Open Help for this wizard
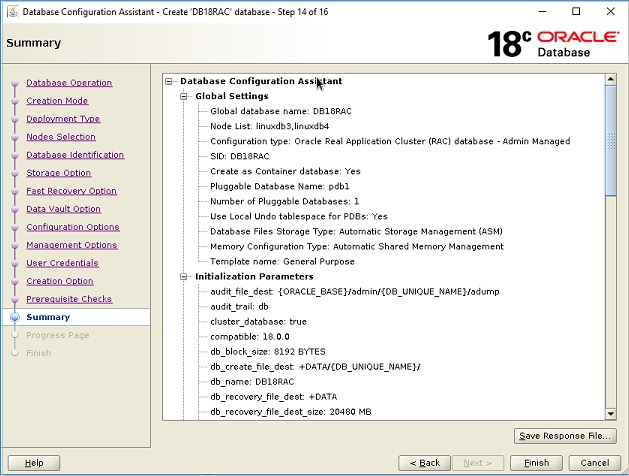The height and width of the screenshot is (476, 629). [34, 463]
